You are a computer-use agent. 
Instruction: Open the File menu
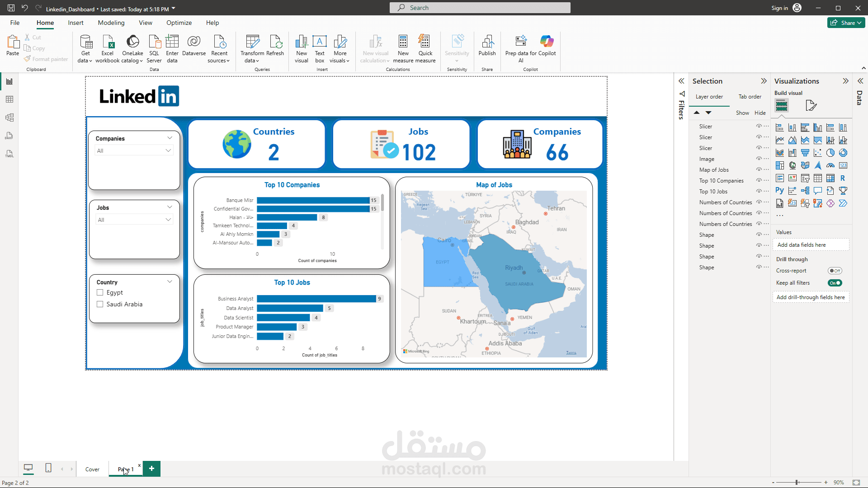click(x=15, y=23)
